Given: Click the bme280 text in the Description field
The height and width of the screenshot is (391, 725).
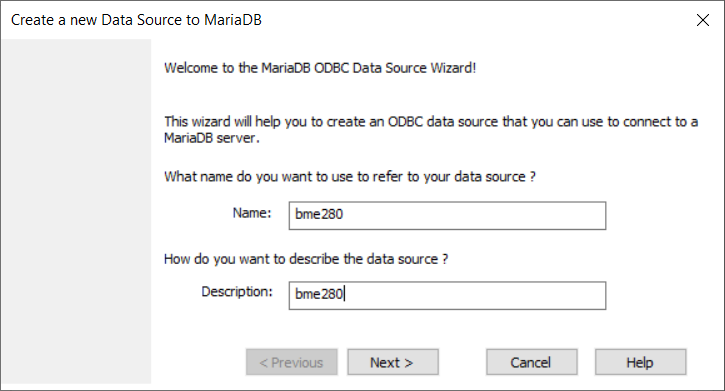Looking at the screenshot, I should coord(319,294).
